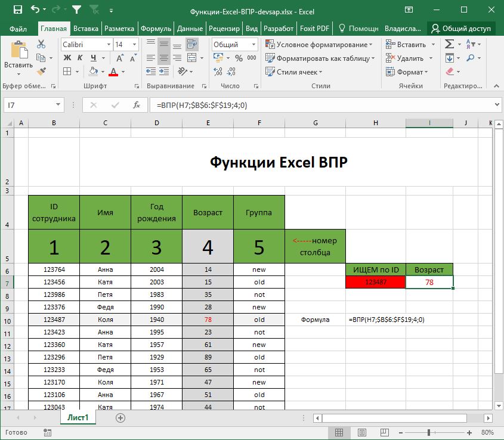Click the Clear eraser icon
Screen dimensions: 504x440
pos(450,72)
